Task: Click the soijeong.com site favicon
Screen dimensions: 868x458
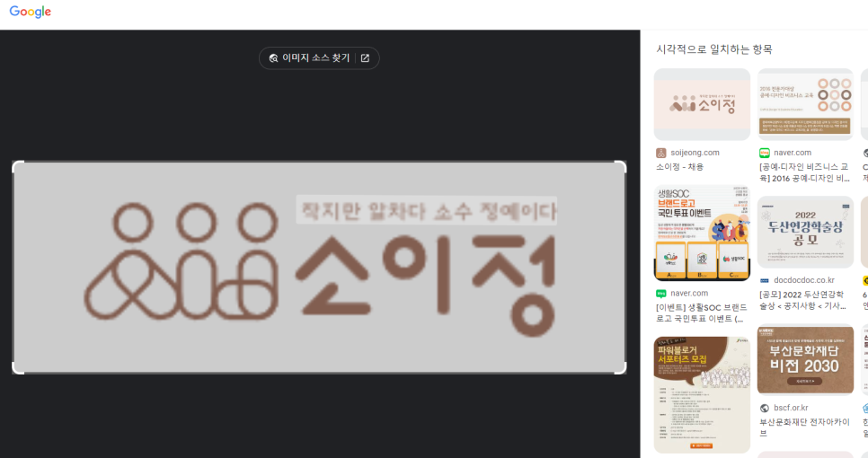Action: tap(661, 153)
